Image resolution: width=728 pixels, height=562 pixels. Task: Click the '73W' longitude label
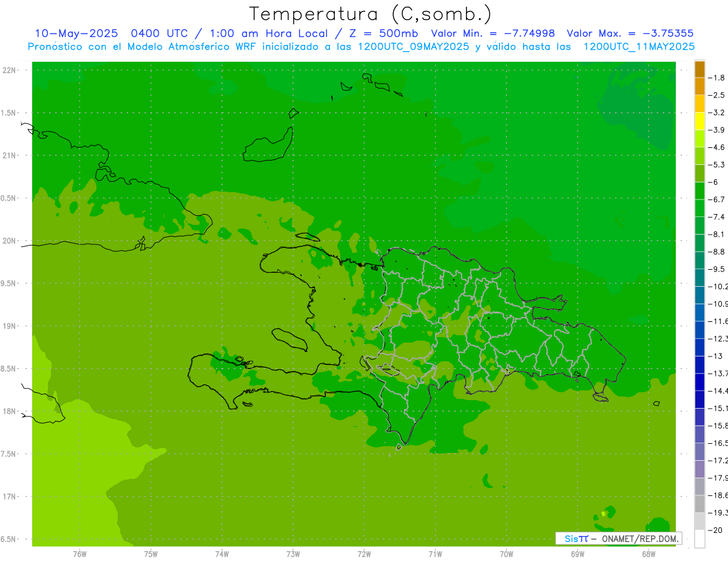click(293, 555)
